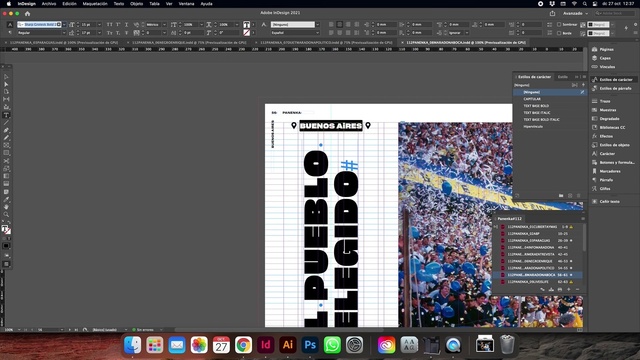The width and height of the screenshot is (640, 360).
Task: Open the Estilos de párrafo panel
Action: [612, 88]
